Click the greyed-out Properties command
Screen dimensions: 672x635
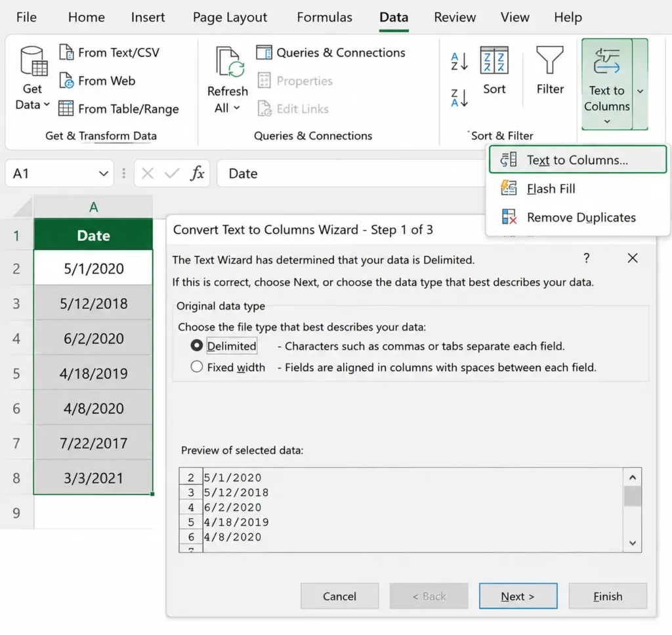point(295,81)
